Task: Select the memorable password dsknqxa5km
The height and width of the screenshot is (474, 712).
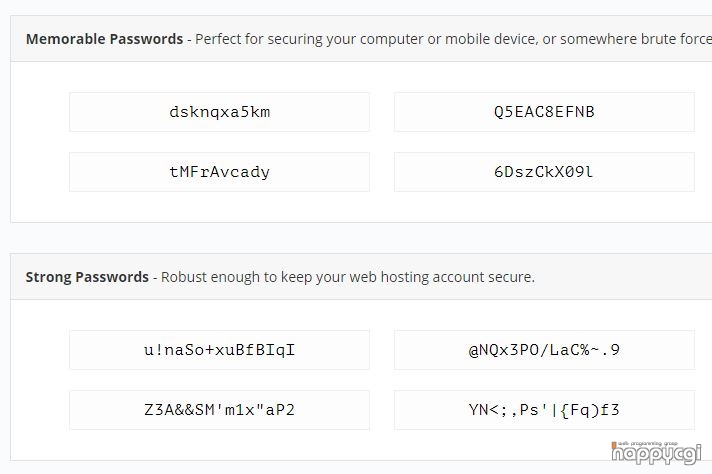Action: coord(219,112)
